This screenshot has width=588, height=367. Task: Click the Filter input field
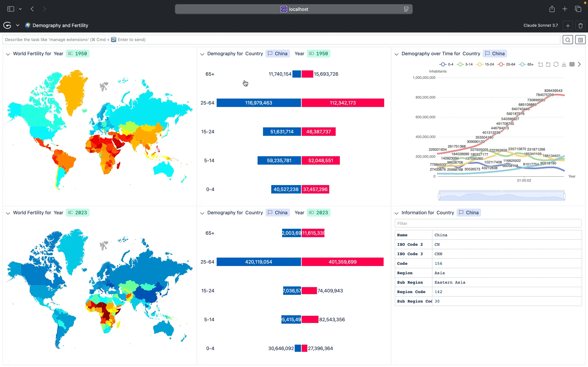click(488, 223)
